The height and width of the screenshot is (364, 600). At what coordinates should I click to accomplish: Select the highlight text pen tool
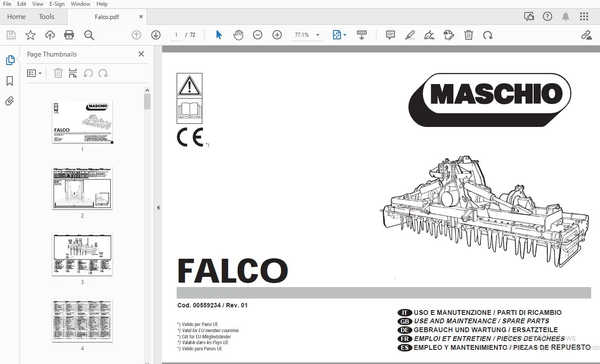410,35
